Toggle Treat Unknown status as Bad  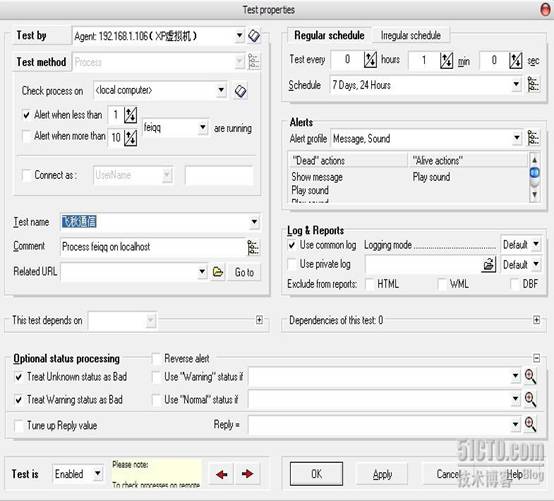(x=19, y=377)
